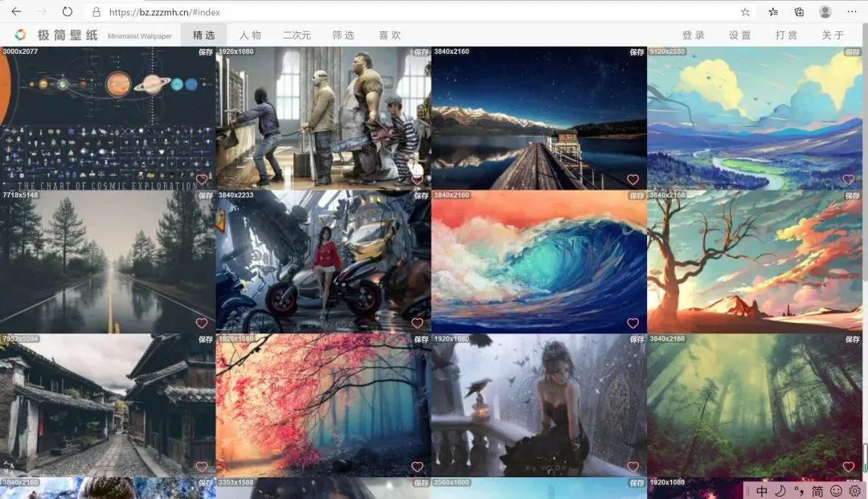The width and height of the screenshot is (868, 499).
Task: Click the 3000x2077 resolution label
Action: 20,51
